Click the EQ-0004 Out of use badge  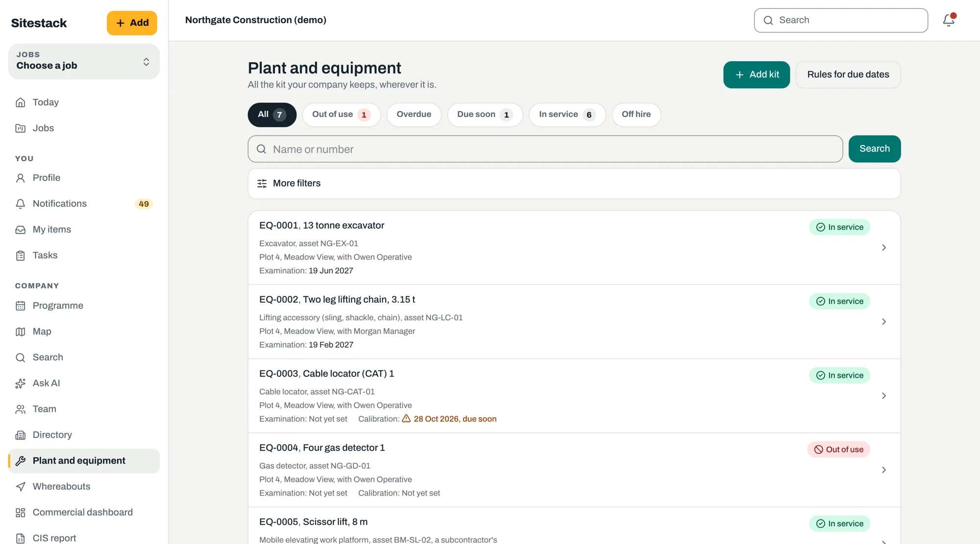point(838,449)
